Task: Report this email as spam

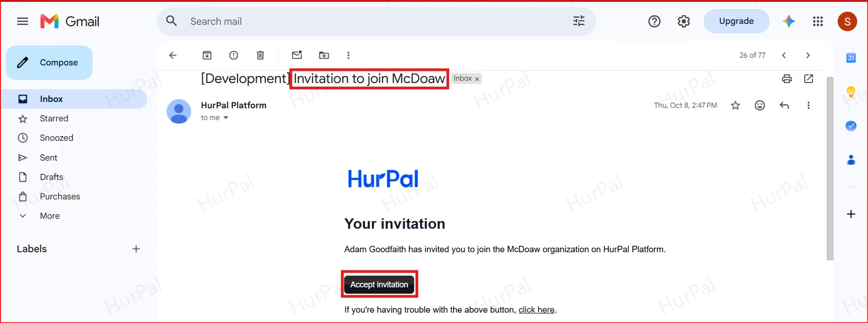Action: click(x=234, y=55)
